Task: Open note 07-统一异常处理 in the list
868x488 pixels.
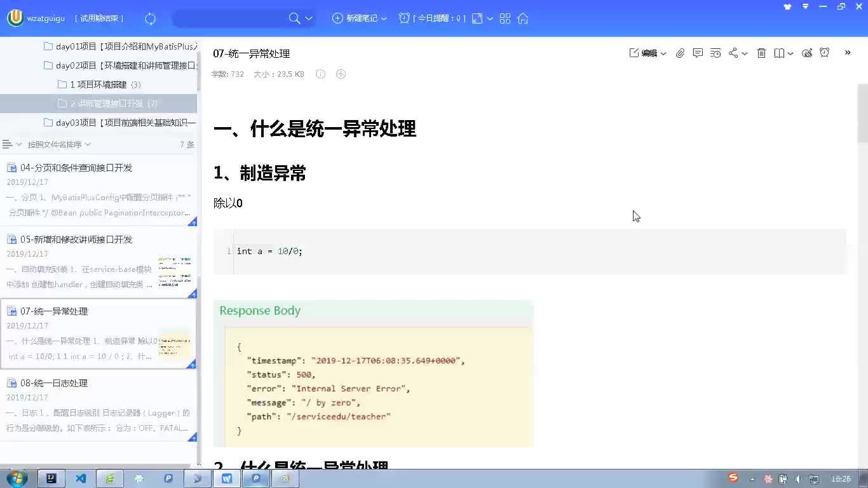Action: click(x=98, y=334)
